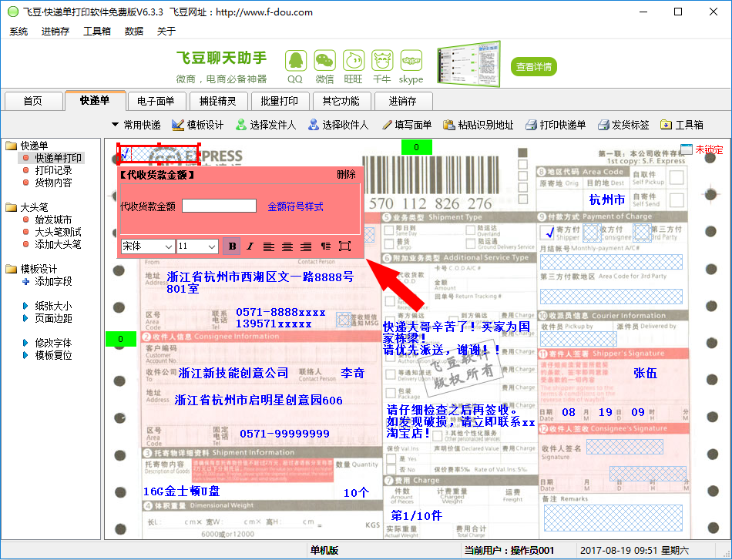Image resolution: width=732 pixels, height=560 pixels.
Task: Select the 签收短信通知 MSG hatched checkbox field
Action: (344, 320)
